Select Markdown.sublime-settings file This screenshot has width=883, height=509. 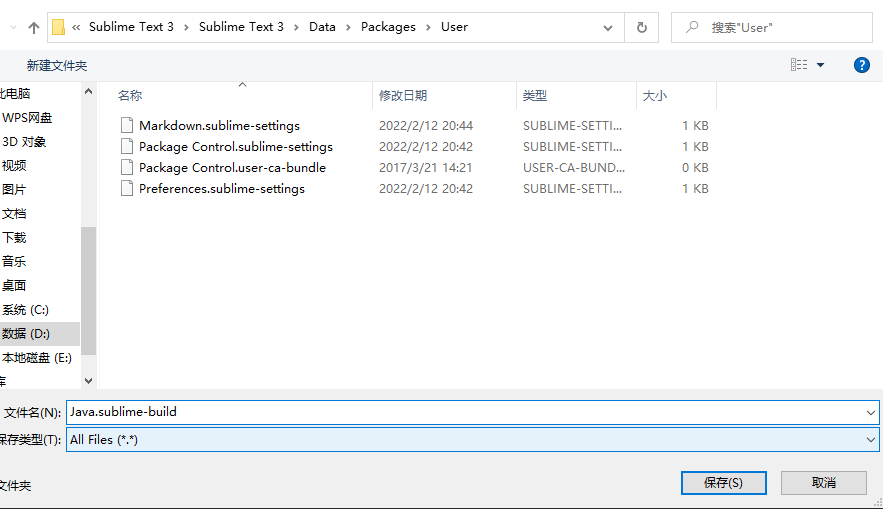click(x=219, y=126)
